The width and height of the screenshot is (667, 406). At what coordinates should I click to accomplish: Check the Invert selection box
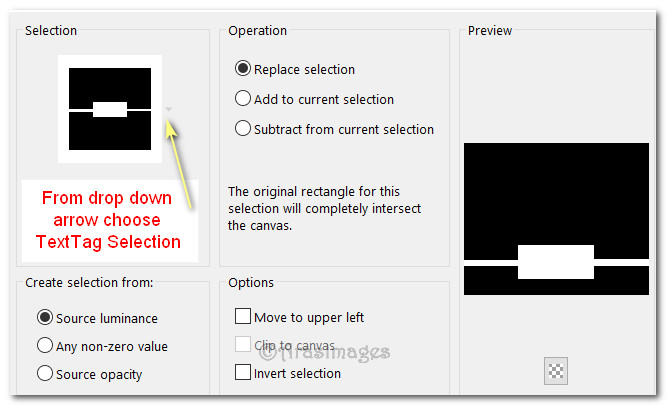[x=243, y=373]
